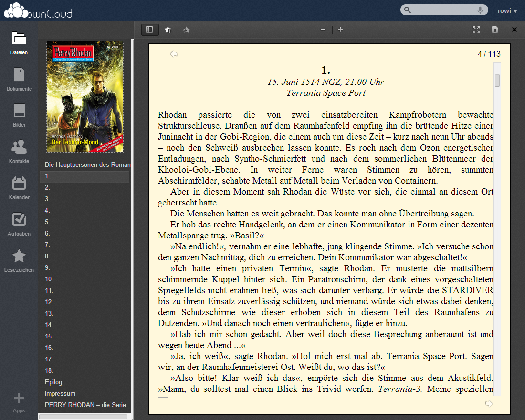This screenshot has width=525, height=420.
Task: Go to the next page arrow
Action: coord(489,404)
